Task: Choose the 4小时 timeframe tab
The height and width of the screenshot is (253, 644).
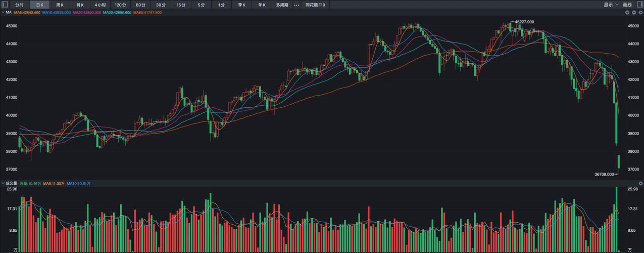Action: coord(100,5)
